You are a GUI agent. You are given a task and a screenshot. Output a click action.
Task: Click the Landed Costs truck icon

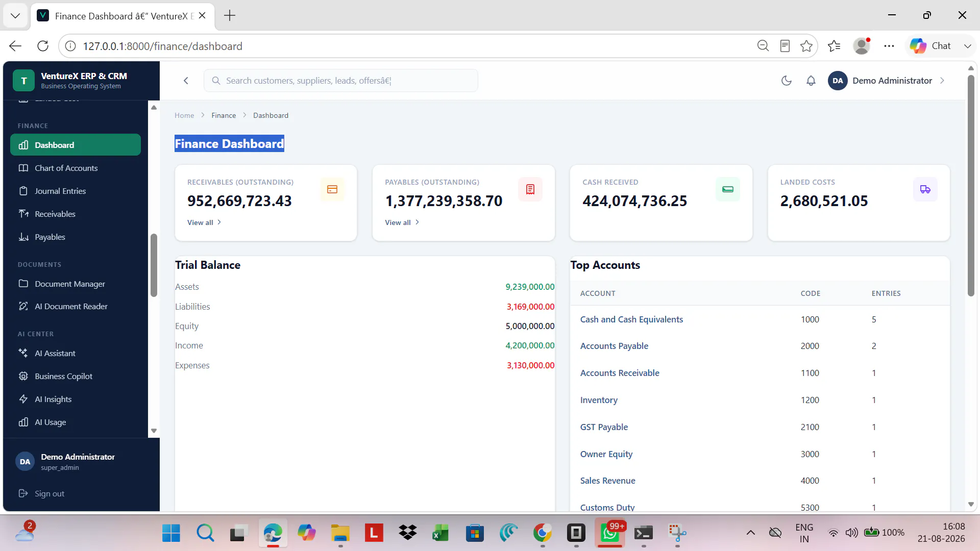(925, 189)
